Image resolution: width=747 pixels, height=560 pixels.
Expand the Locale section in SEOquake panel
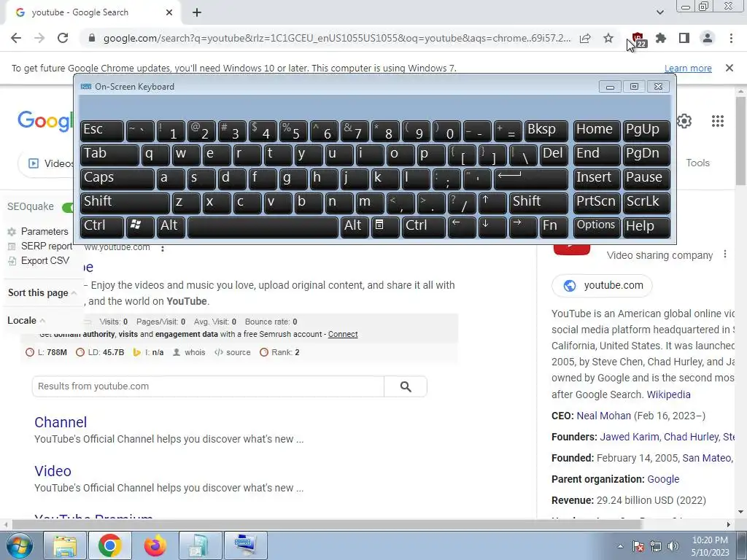tap(26, 321)
